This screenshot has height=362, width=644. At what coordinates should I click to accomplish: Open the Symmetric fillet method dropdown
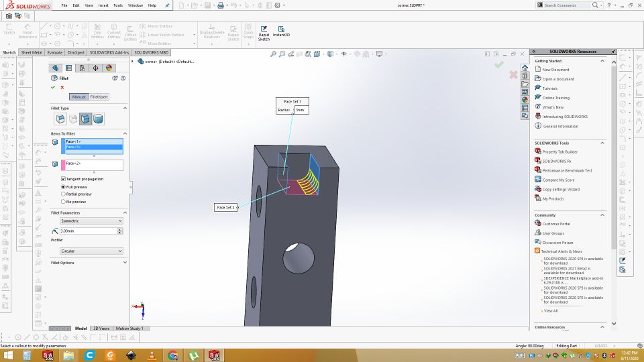tap(91, 221)
